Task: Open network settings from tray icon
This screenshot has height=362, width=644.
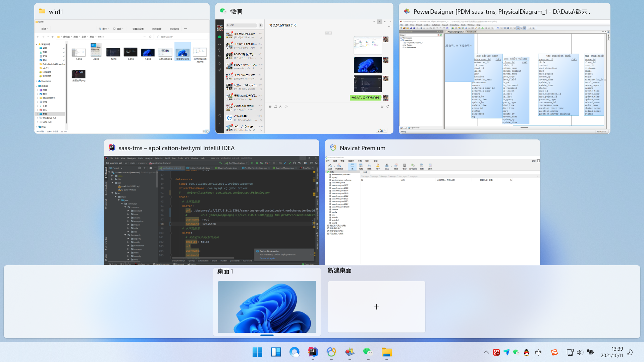Action: (x=570, y=352)
